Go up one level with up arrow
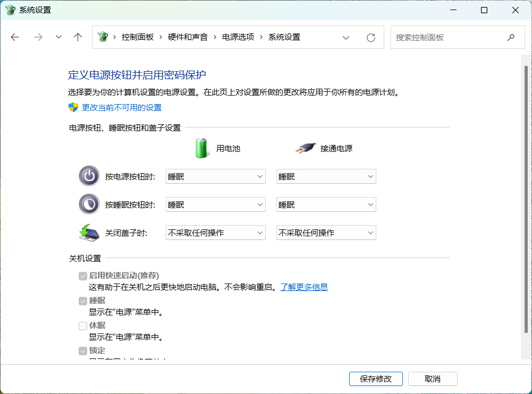 [78, 37]
